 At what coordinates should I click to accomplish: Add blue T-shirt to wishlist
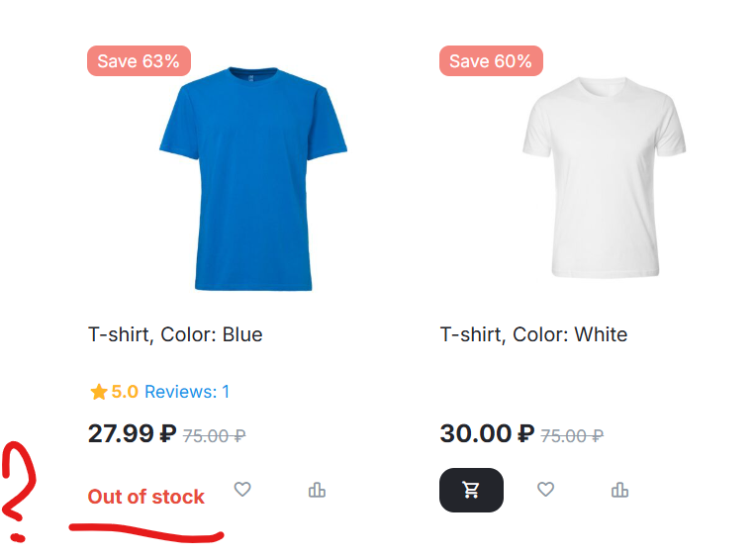tap(242, 489)
